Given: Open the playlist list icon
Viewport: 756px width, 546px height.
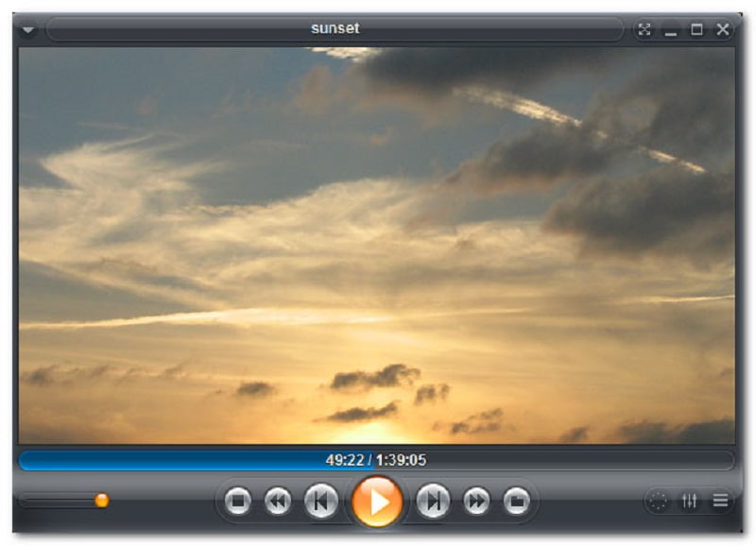Looking at the screenshot, I should [720, 502].
